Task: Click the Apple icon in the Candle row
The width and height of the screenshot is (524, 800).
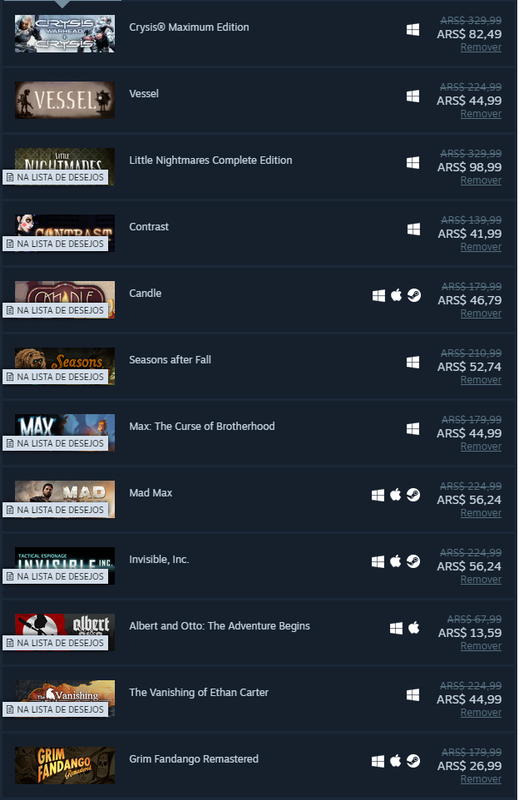Action: [396, 295]
